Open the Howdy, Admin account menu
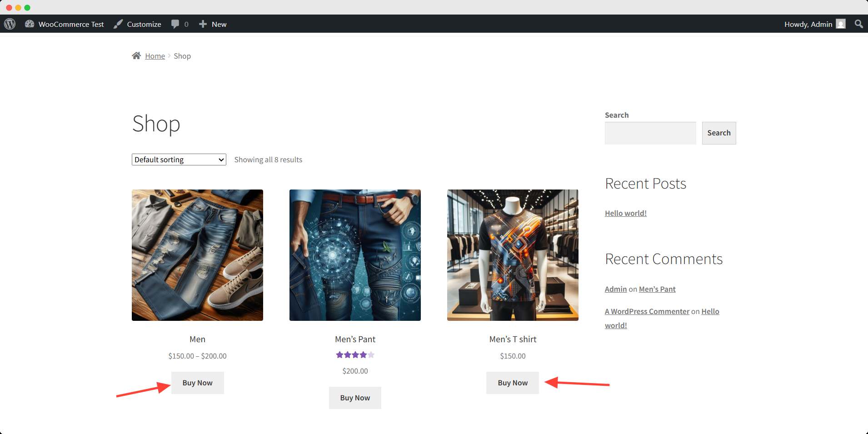Screen dimensions: 868x434 pos(808,24)
